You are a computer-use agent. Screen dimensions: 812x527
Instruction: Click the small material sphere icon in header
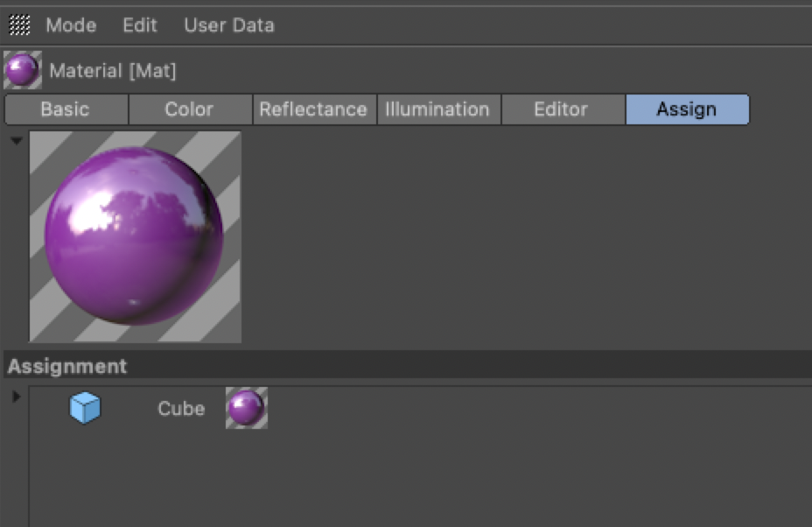[x=22, y=70]
